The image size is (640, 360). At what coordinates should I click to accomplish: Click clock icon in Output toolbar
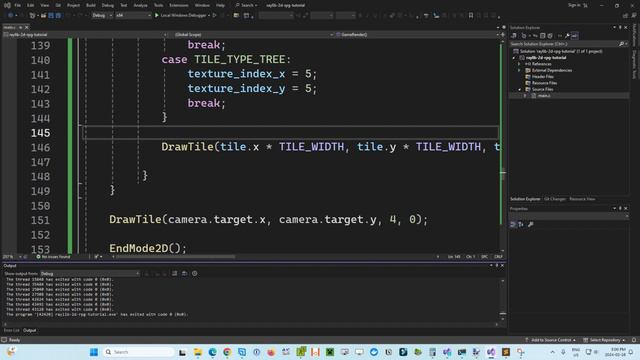pyautogui.click(x=195, y=273)
